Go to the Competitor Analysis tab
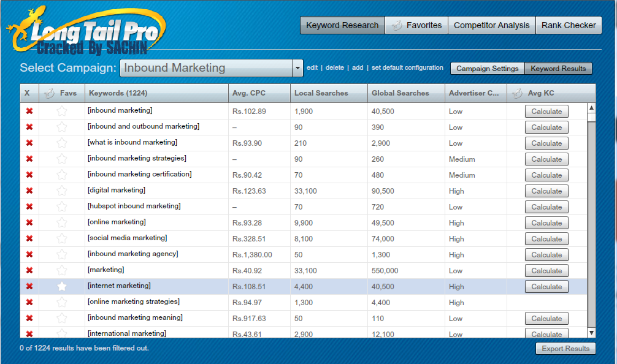The image size is (617, 364). (x=491, y=25)
